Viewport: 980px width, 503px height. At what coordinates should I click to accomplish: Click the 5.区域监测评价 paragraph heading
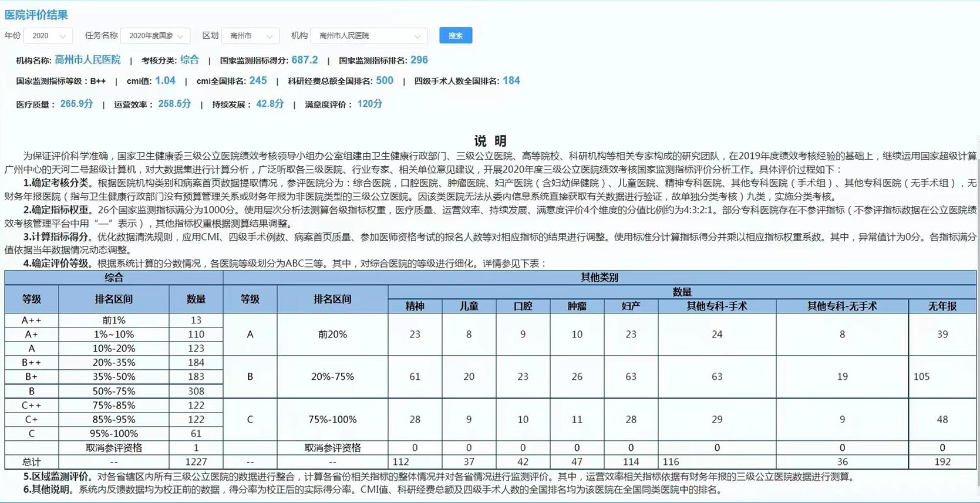(x=57, y=477)
